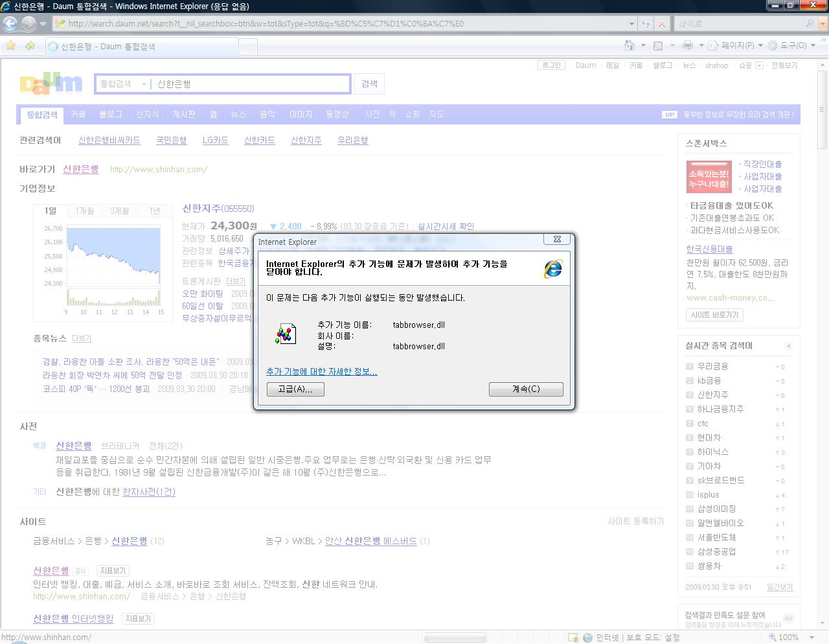
Task: Open related search 국민은행
Action: (172, 141)
